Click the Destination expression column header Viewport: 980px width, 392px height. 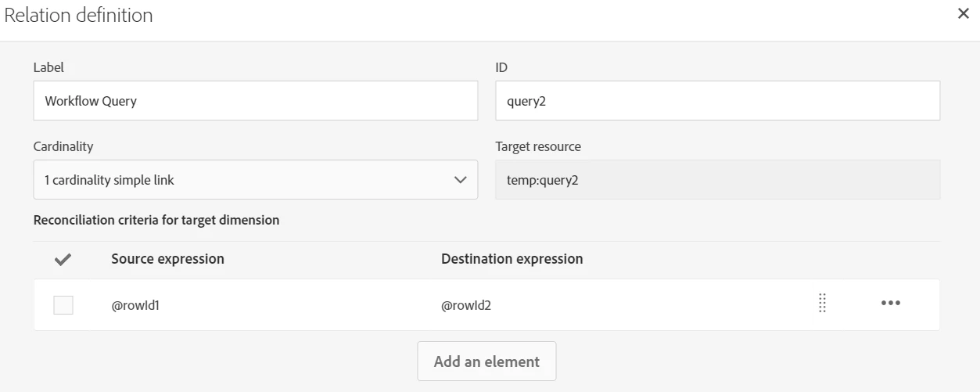[512, 259]
